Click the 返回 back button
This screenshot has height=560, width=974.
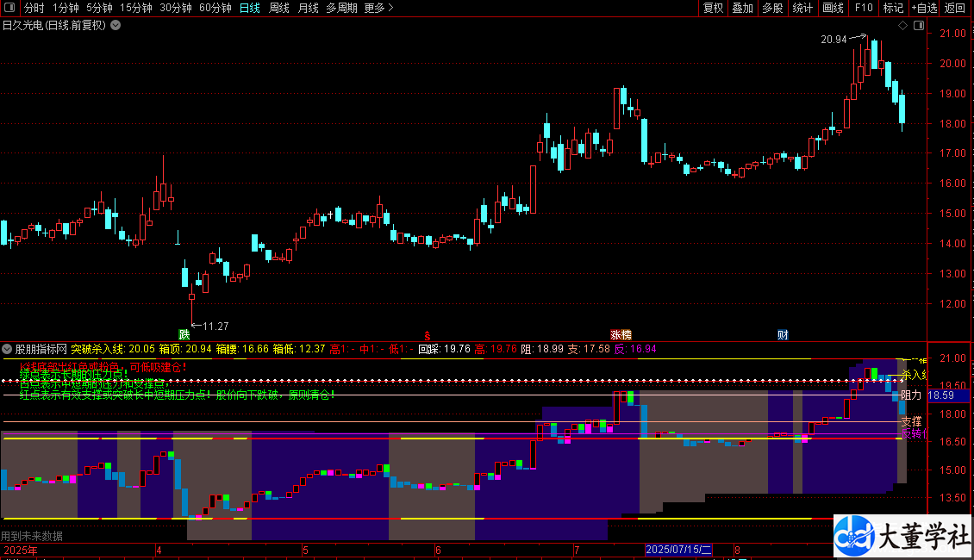pyautogui.click(x=955, y=8)
